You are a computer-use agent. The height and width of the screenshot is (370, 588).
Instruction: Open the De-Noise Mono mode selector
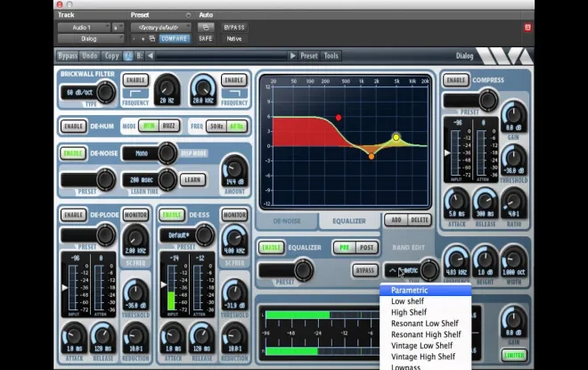click(150, 153)
